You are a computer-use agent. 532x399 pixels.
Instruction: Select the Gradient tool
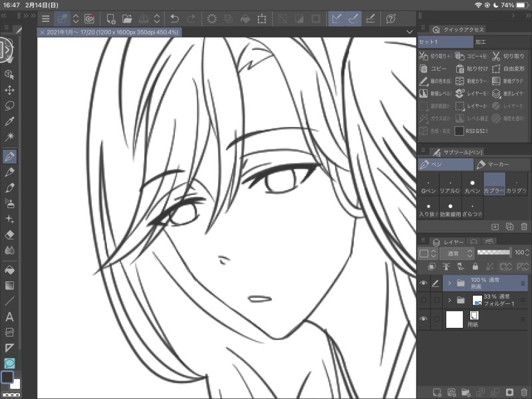9,286
